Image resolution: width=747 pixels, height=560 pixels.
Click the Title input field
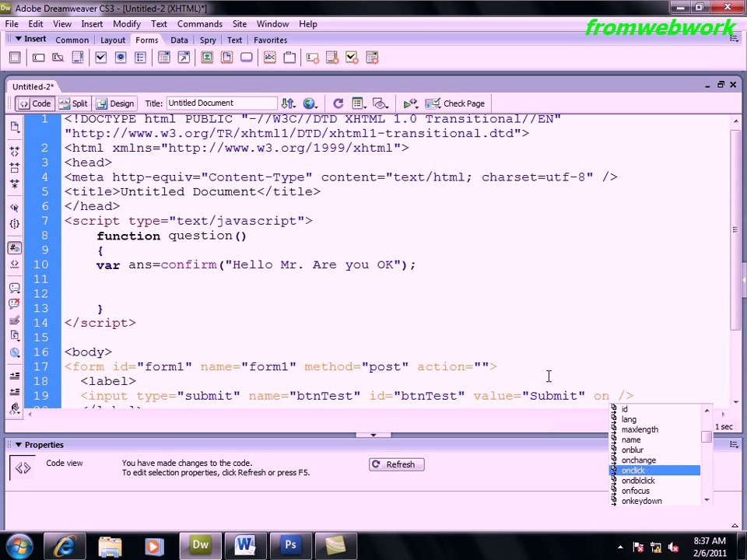(222, 103)
